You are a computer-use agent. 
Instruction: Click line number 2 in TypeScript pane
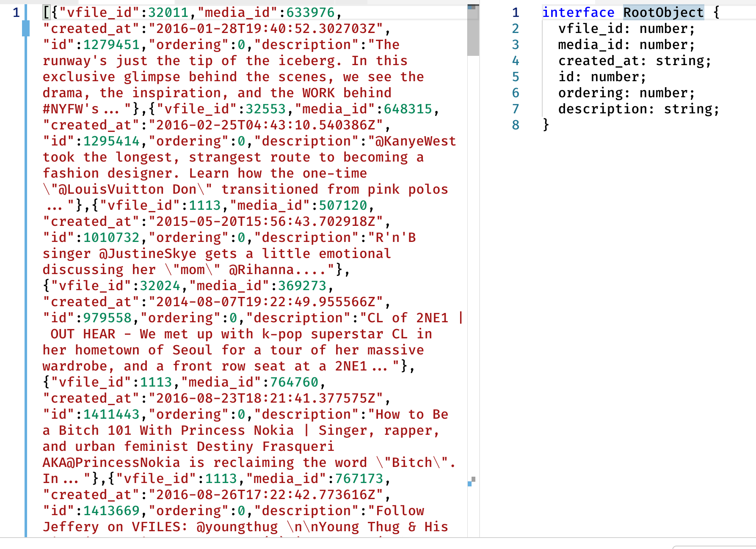coord(515,29)
